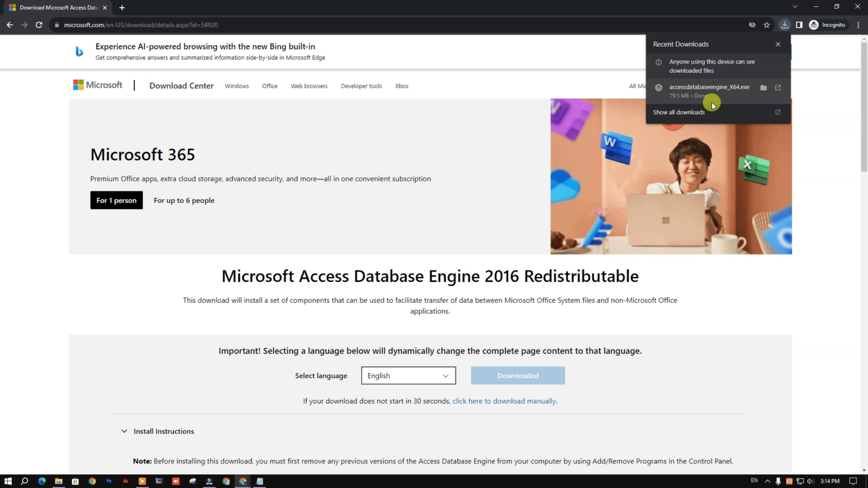
Task: Open 'Show all downloads'
Action: coord(679,112)
